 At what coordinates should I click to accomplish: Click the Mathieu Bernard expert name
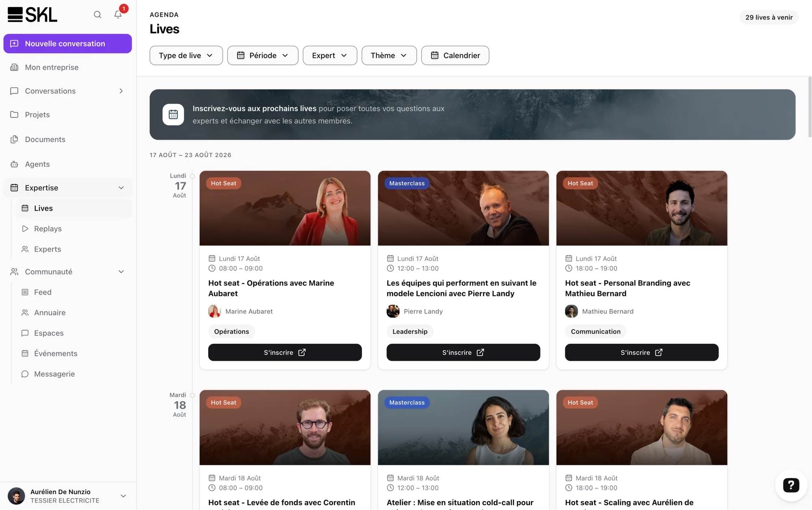click(x=608, y=311)
